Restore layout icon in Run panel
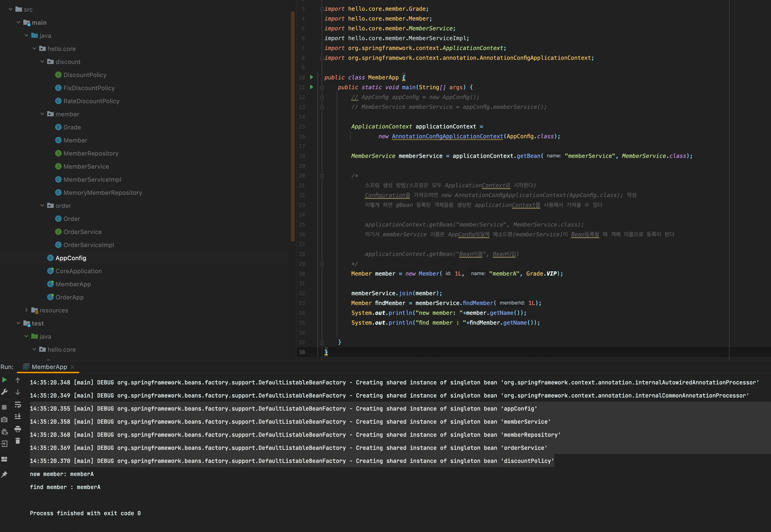This screenshot has height=532, width=771. click(4, 459)
